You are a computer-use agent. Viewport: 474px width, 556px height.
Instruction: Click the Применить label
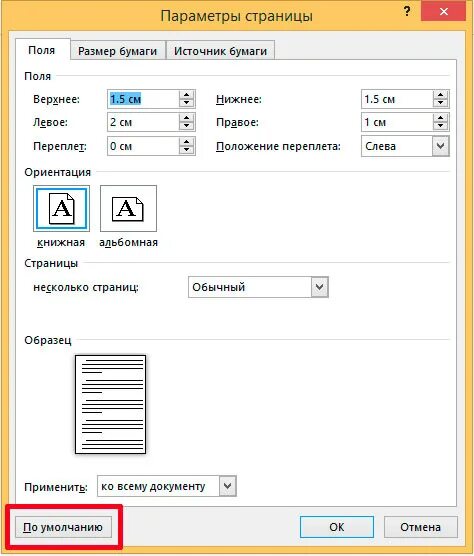[56, 487]
